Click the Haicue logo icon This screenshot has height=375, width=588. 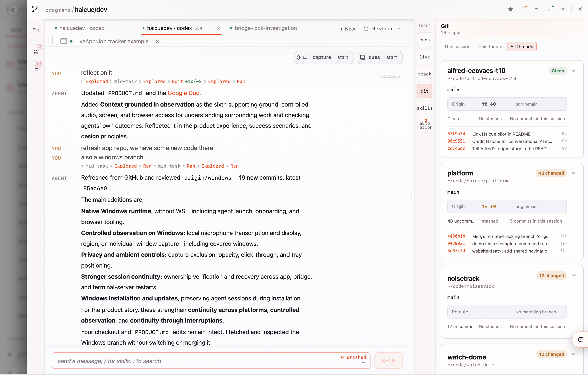(35, 9)
